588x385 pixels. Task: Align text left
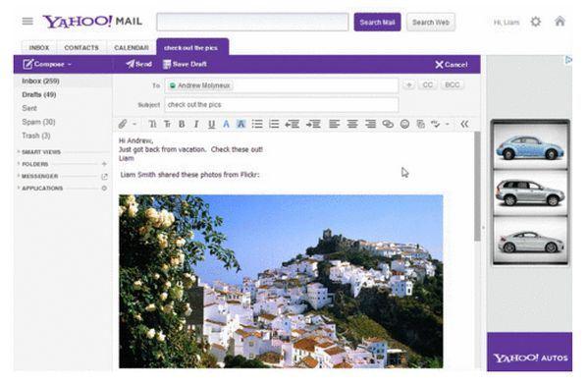(x=334, y=124)
